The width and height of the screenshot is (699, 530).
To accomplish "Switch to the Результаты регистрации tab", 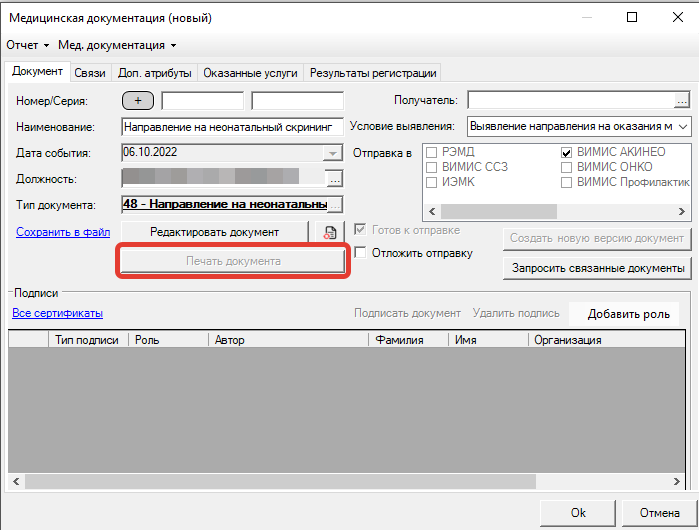I will click(x=373, y=73).
